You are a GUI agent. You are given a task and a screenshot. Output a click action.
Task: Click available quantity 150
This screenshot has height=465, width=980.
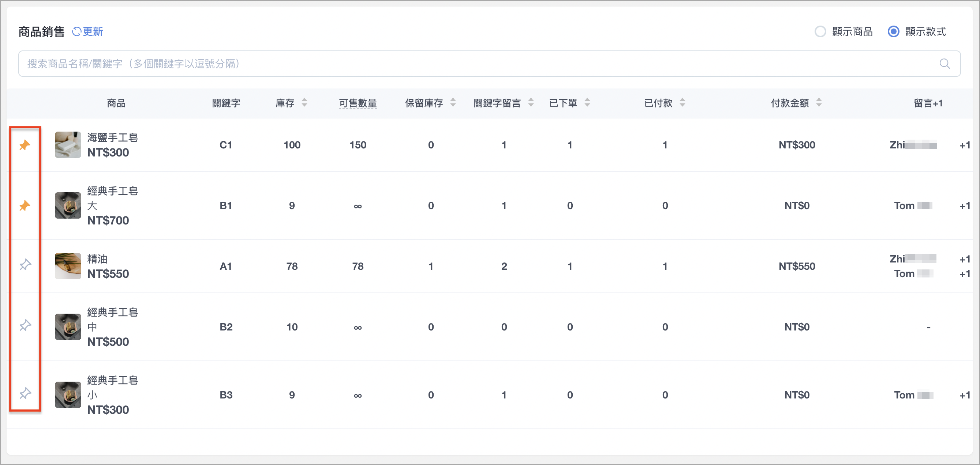click(358, 145)
